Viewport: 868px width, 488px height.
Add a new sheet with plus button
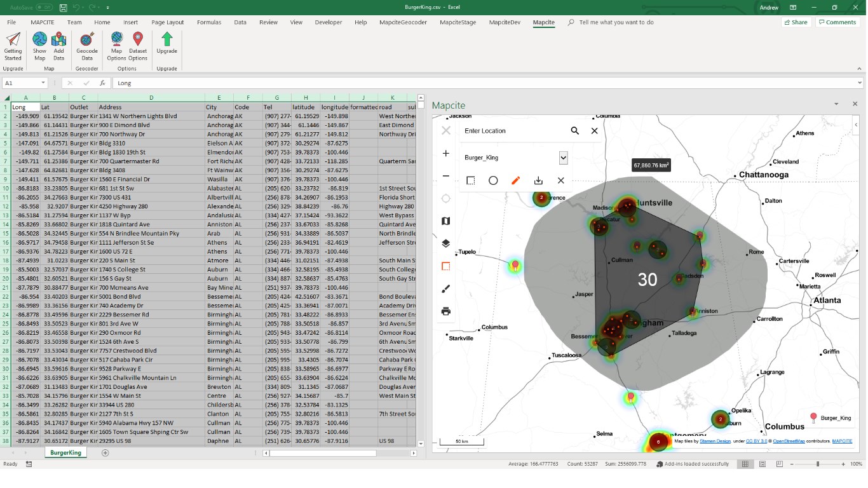[x=105, y=452]
